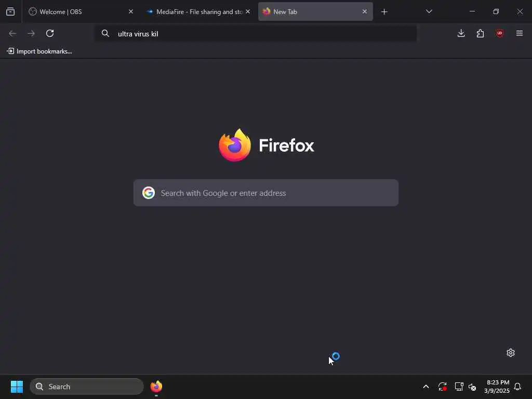Open the network status tray icon
This screenshot has height=399, width=532.
point(459,387)
